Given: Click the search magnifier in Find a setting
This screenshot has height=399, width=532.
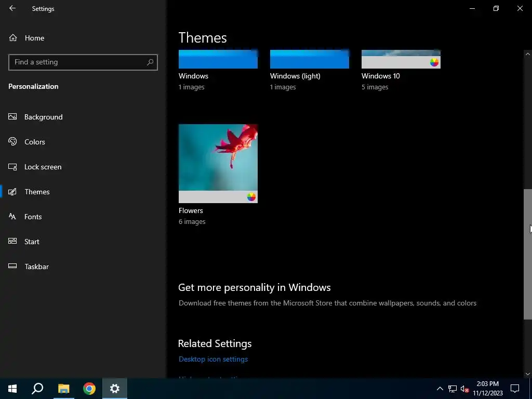Looking at the screenshot, I should coord(150,62).
